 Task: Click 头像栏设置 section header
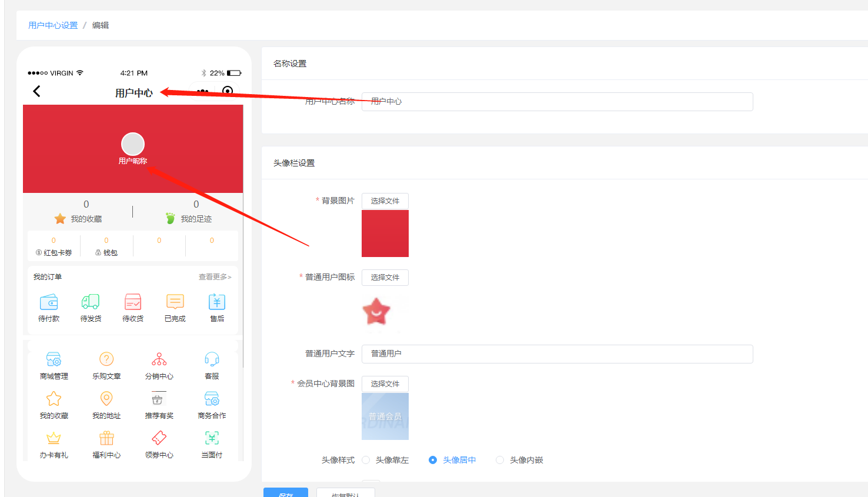pyautogui.click(x=294, y=163)
